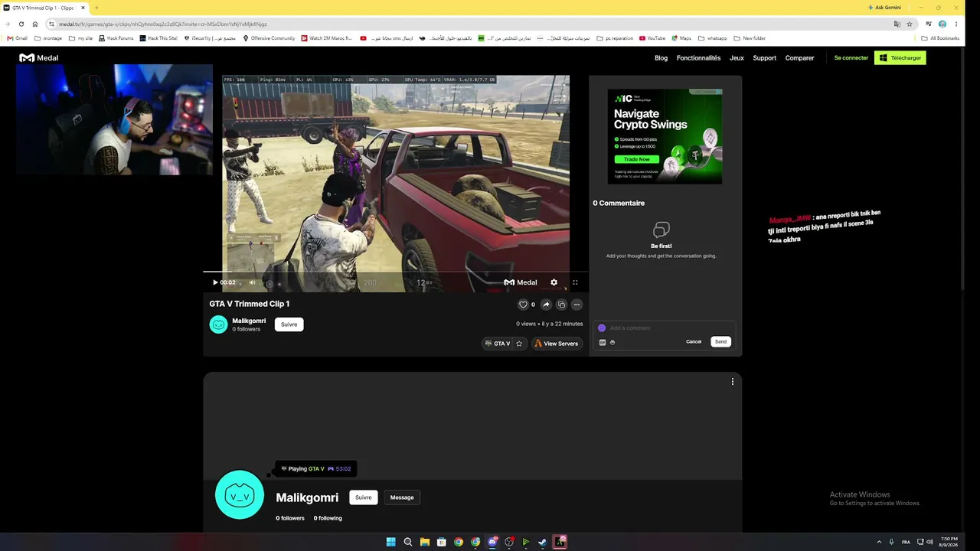
Task: Send the comment
Action: click(720, 342)
